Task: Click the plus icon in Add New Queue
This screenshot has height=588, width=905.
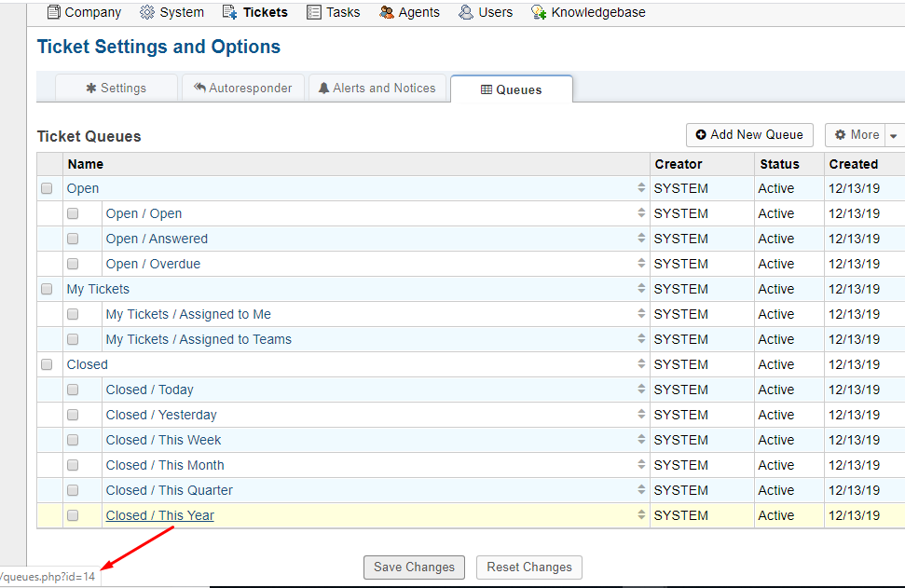Action: coord(701,134)
